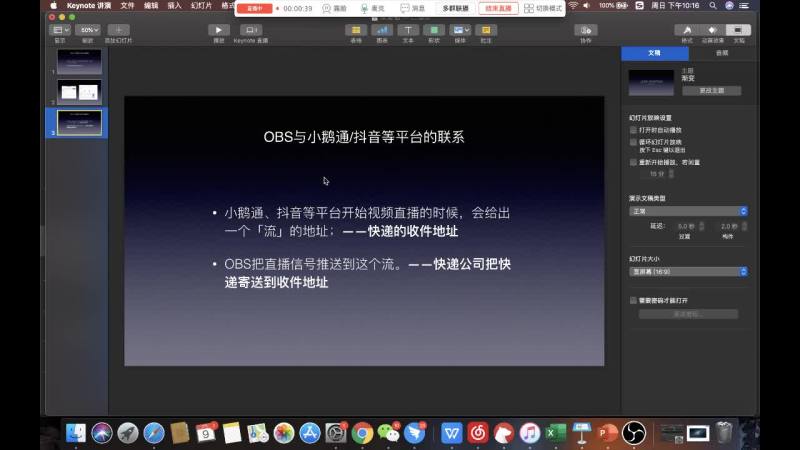Add a text box from the toolbar

pyautogui.click(x=408, y=30)
